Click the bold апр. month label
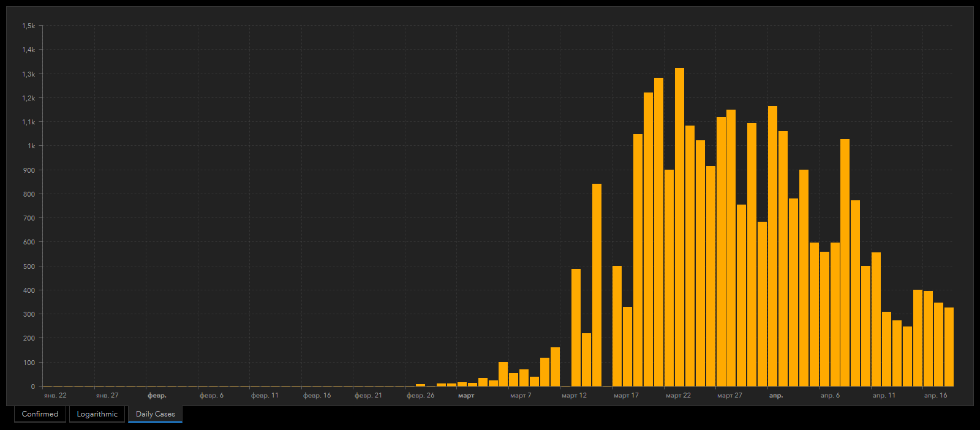 [x=776, y=396]
